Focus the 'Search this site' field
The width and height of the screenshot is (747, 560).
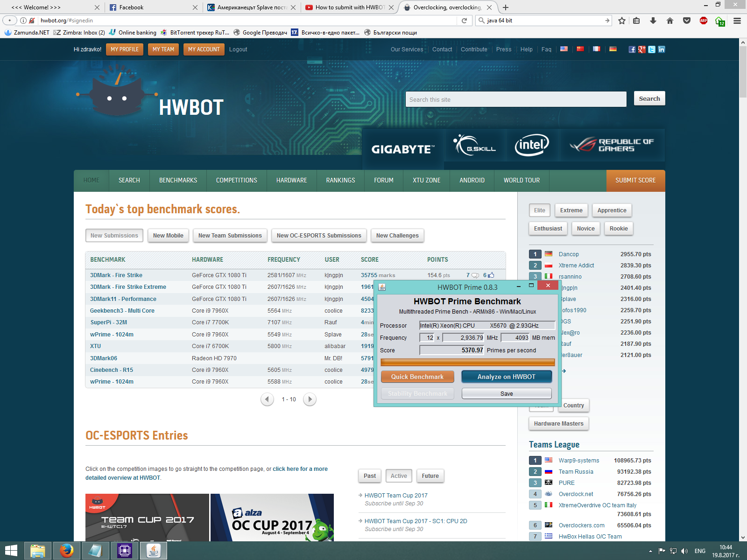click(x=516, y=99)
